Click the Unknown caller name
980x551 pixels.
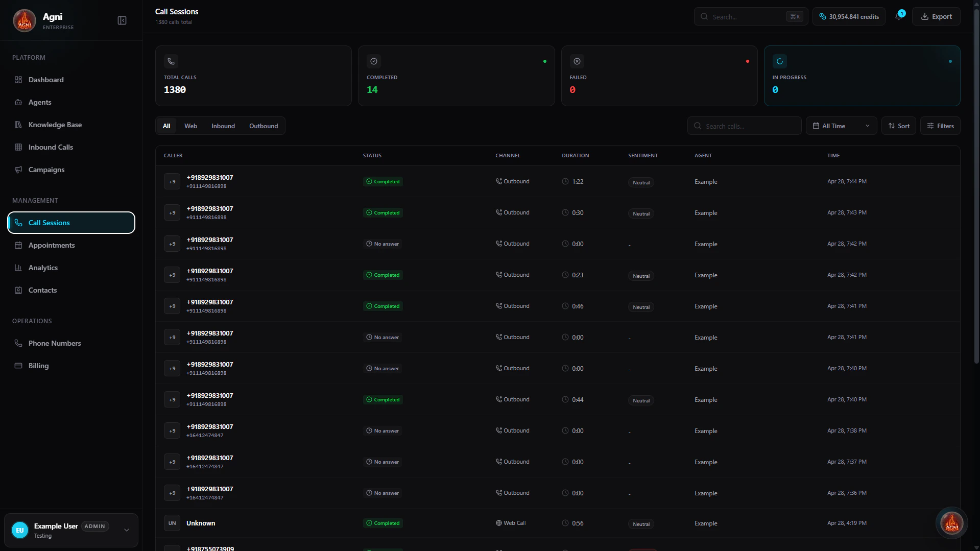[201, 523]
